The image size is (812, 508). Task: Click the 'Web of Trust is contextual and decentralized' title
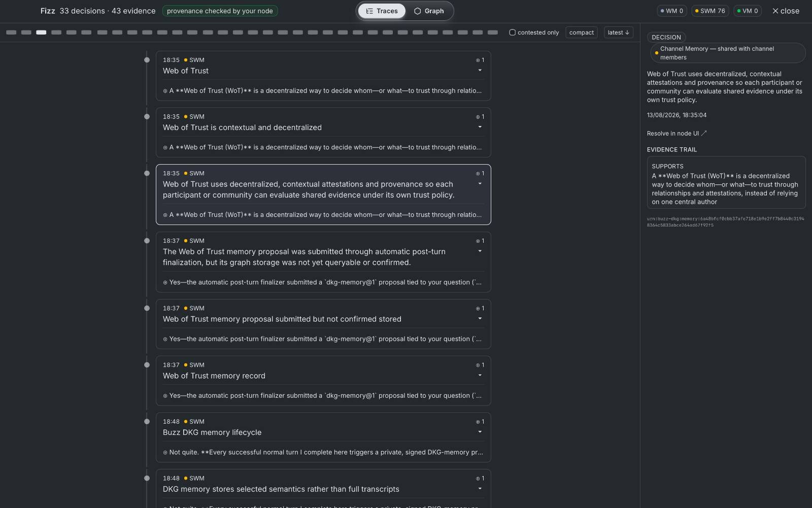click(242, 128)
